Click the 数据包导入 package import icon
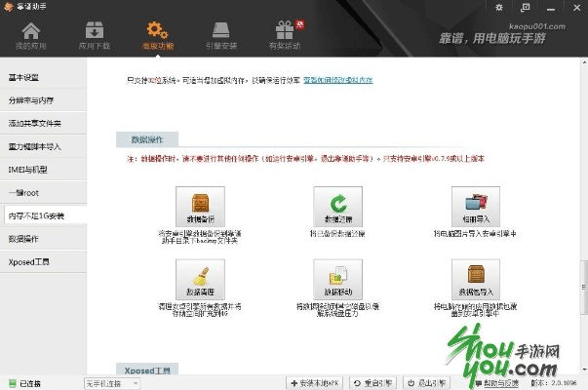Screen dimensions: 588x390 point(476,279)
